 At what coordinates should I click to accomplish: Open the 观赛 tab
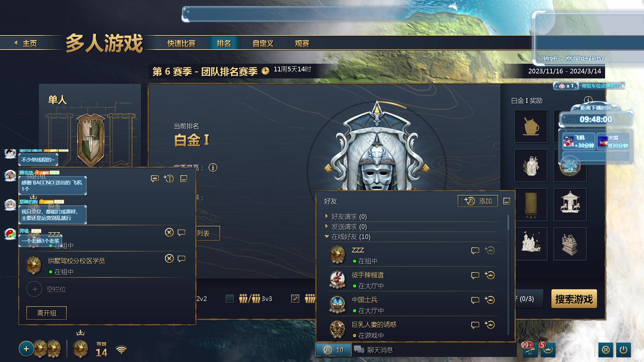pyautogui.click(x=302, y=44)
